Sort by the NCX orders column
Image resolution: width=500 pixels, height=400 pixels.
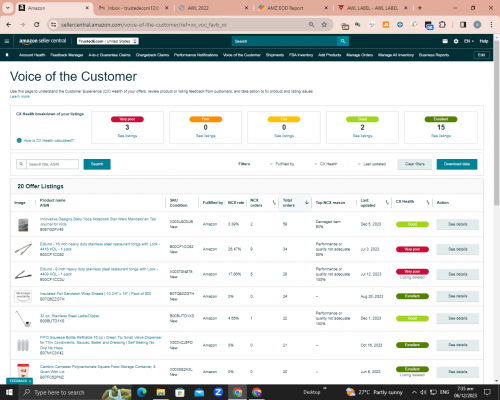coord(274,202)
